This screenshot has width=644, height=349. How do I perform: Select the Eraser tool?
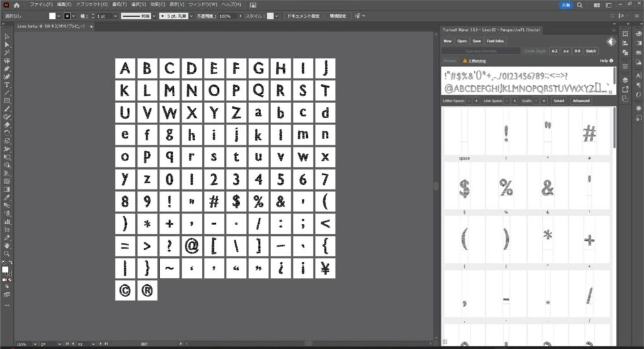(7, 125)
